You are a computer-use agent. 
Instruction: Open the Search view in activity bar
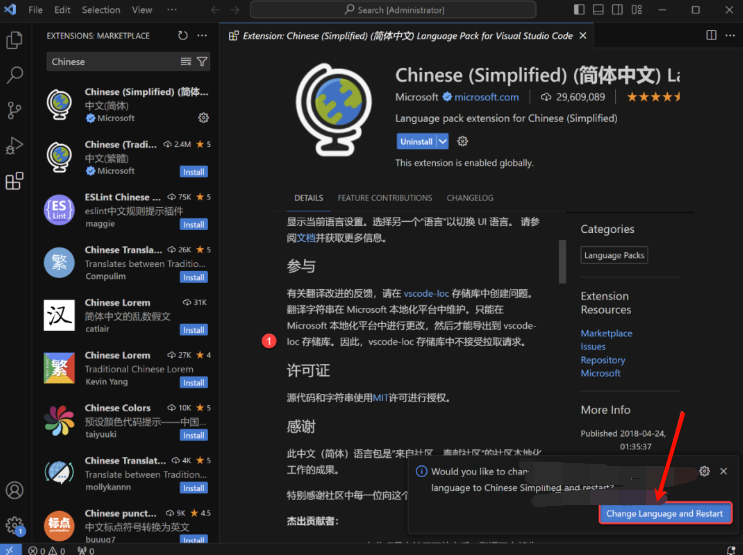pos(14,75)
